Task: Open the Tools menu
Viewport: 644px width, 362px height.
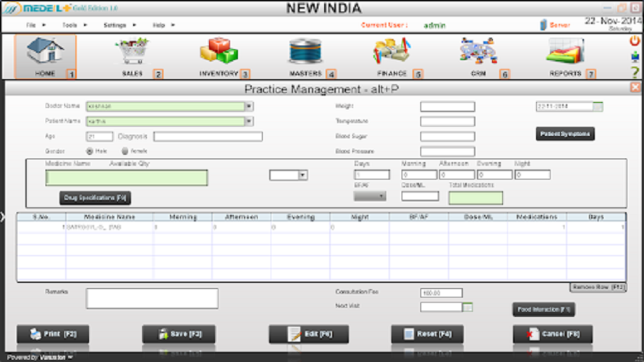Action: click(69, 25)
